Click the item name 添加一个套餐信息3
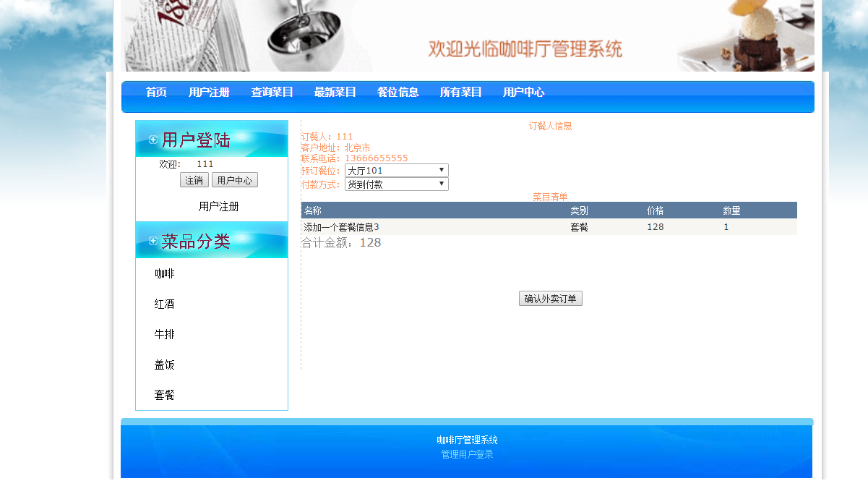Image resolution: width=868 pixels, height=486 pixels. (341, 227)
